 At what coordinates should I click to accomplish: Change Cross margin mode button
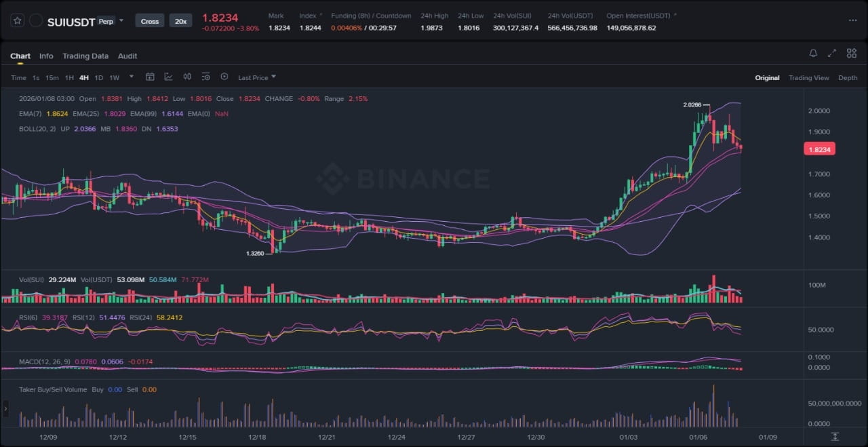click(x=150, y=21)
